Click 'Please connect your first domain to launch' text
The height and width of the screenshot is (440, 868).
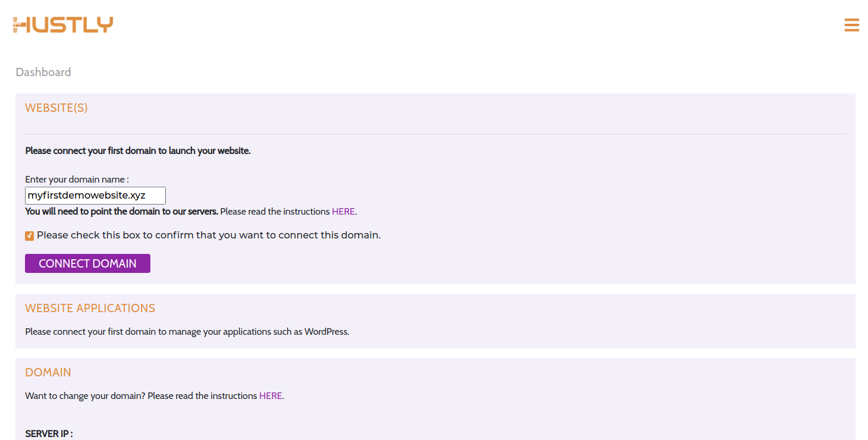click(x=138, y=150)
